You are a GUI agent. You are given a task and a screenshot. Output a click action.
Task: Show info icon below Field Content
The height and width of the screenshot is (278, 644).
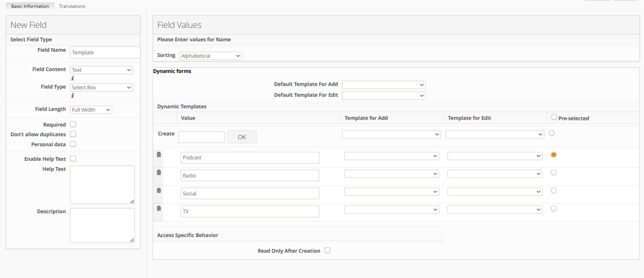[73, 78]
